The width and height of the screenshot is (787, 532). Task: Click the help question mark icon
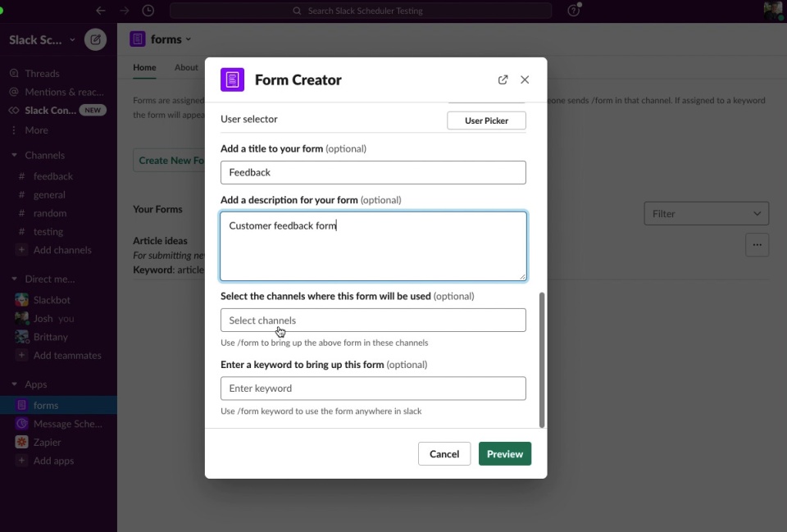click(574, 11)
